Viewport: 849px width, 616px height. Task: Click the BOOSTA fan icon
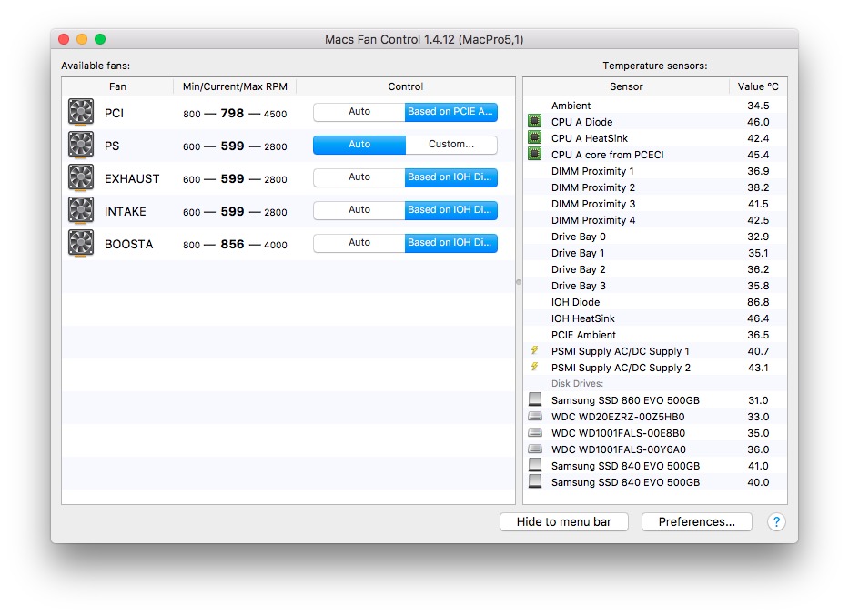point(81,243)
